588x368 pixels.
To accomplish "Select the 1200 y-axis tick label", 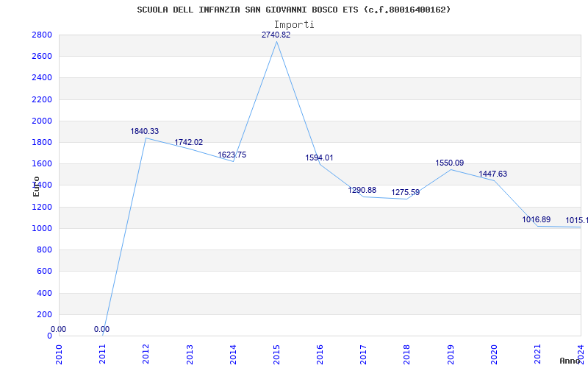I will 42,207.
